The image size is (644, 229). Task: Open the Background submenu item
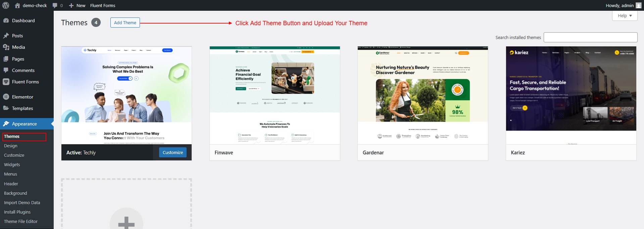(15, 193)
